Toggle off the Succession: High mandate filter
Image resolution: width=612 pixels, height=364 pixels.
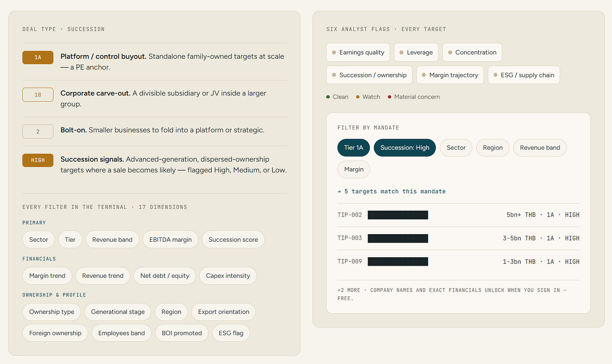[405, 148]
